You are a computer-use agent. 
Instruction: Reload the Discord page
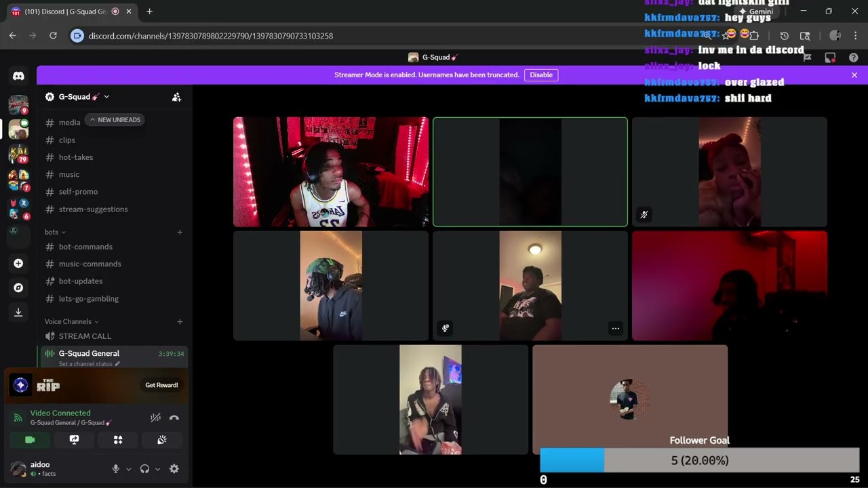click(x=53, y=36)
